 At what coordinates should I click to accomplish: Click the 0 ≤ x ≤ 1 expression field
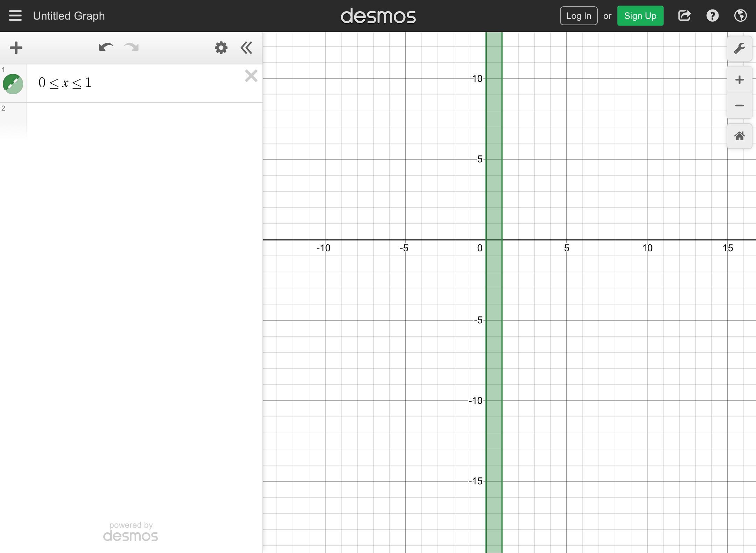pyautogui.click(x=140, y=83)
